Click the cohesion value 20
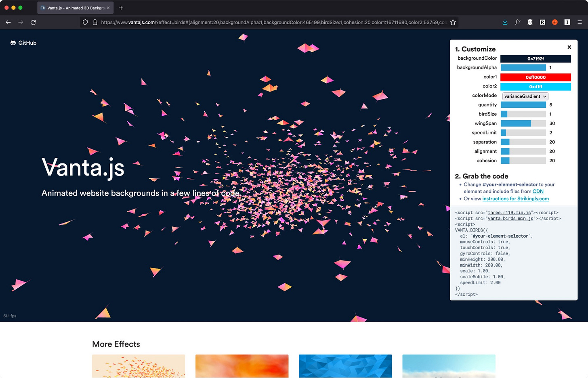This screenshot has width=588, height=378. [x=552, y=161]
